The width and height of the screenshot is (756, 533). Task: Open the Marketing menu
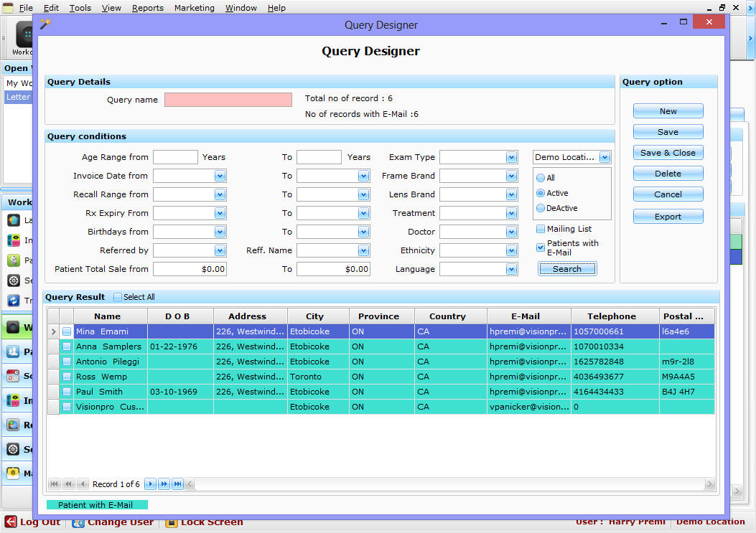tap(195, 8)
